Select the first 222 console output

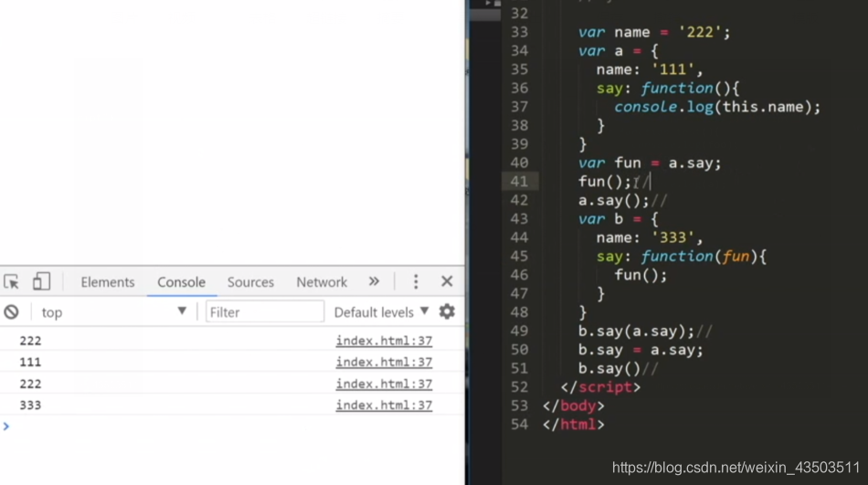(30, 341)
